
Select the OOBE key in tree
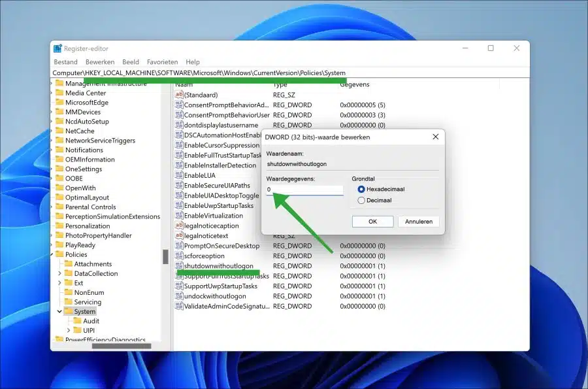point(74,178)
